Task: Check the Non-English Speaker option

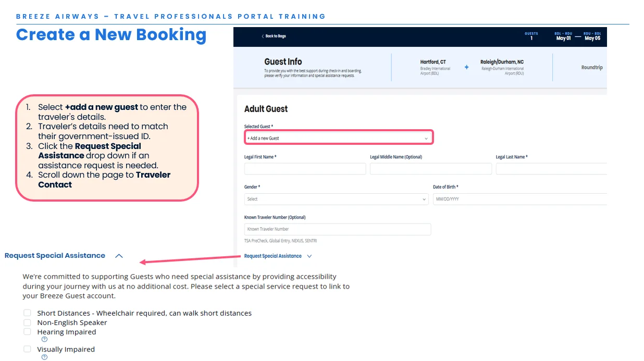Action: pyautogui.click(x=27, y=322)
